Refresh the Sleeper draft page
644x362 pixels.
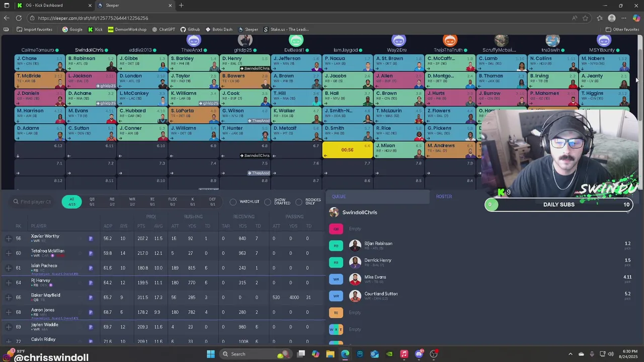pos(19,18)
